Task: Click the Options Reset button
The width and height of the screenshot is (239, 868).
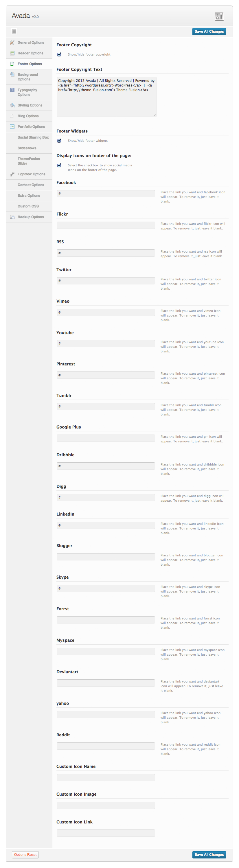Action: [x=25, y=854]
